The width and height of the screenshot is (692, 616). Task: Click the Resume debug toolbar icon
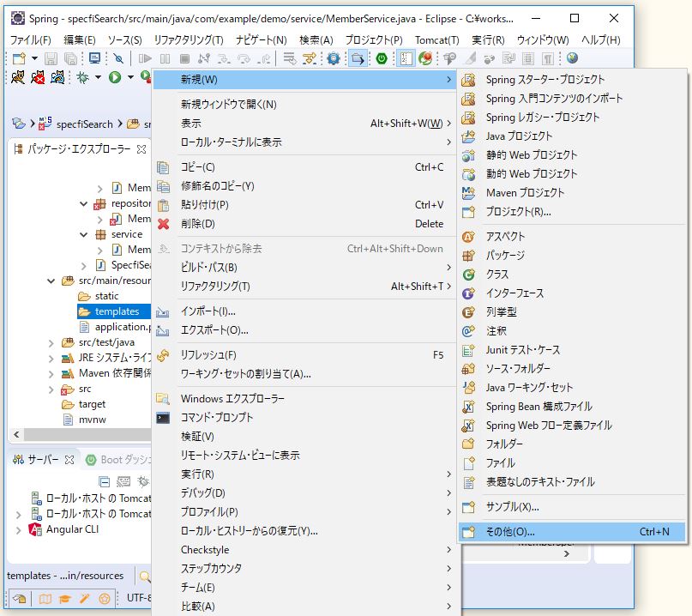pyautogui.click(x=145, y=58)
